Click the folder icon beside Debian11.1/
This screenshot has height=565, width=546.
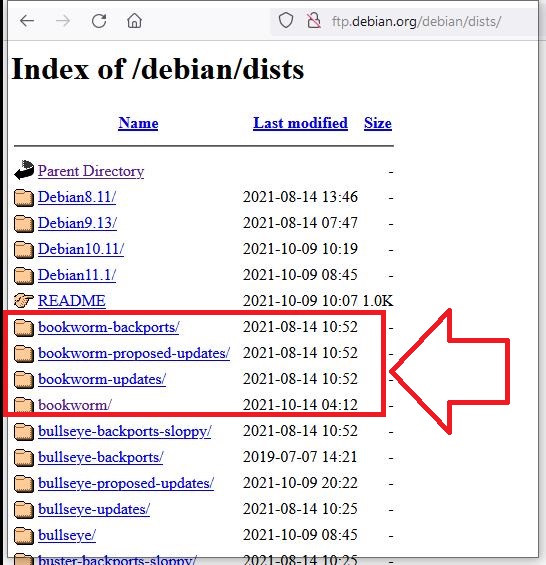click(x=24, y=275)
